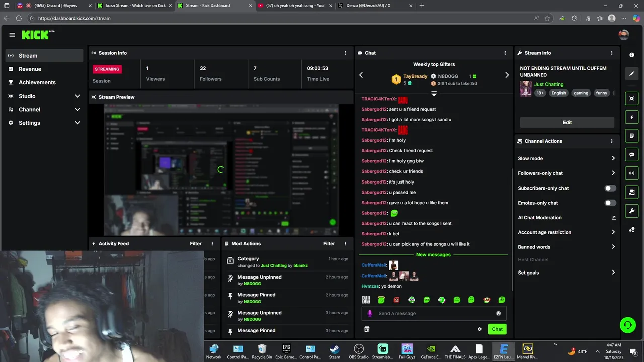Viewport: 644px width, 362px height.
Task: Open the Just Chatting category link
Action: pos(549,84)
